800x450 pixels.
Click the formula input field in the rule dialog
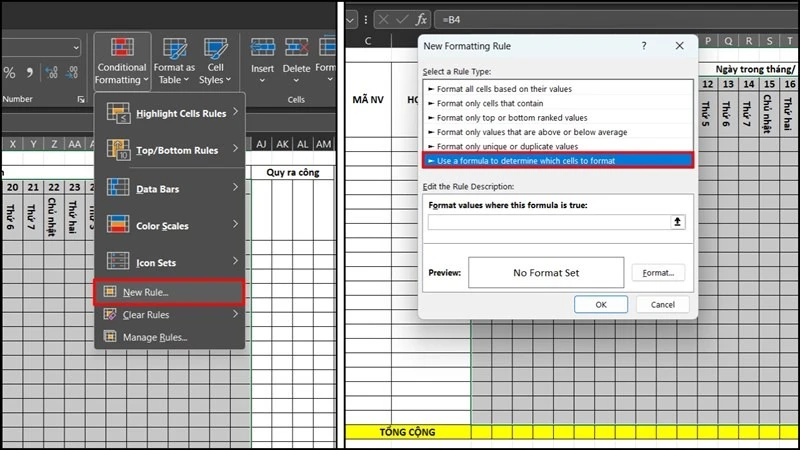point(549,222)
